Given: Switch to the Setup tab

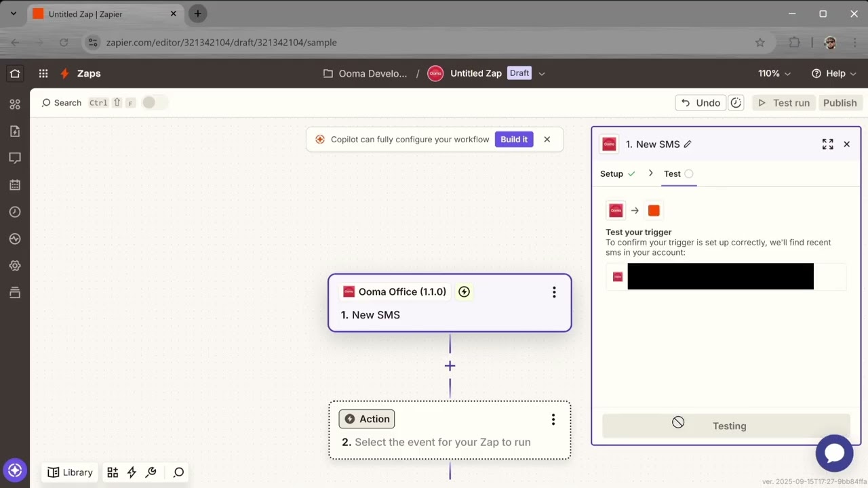Looking at the screenshot, I should pyautogui.click(x=617, y=174).
